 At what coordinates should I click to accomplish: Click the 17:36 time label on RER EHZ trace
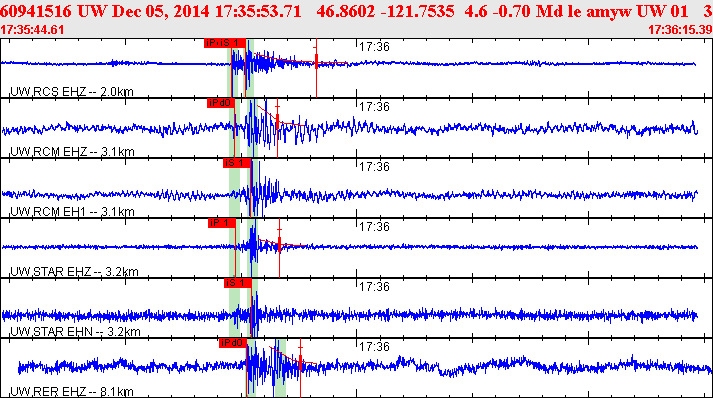(374, 347)
